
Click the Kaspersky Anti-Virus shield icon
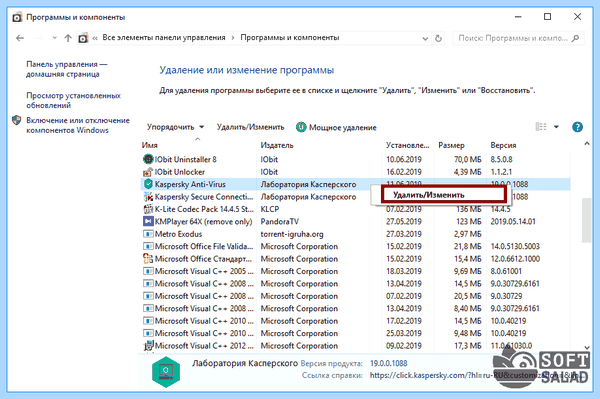(x=148, y=184)
